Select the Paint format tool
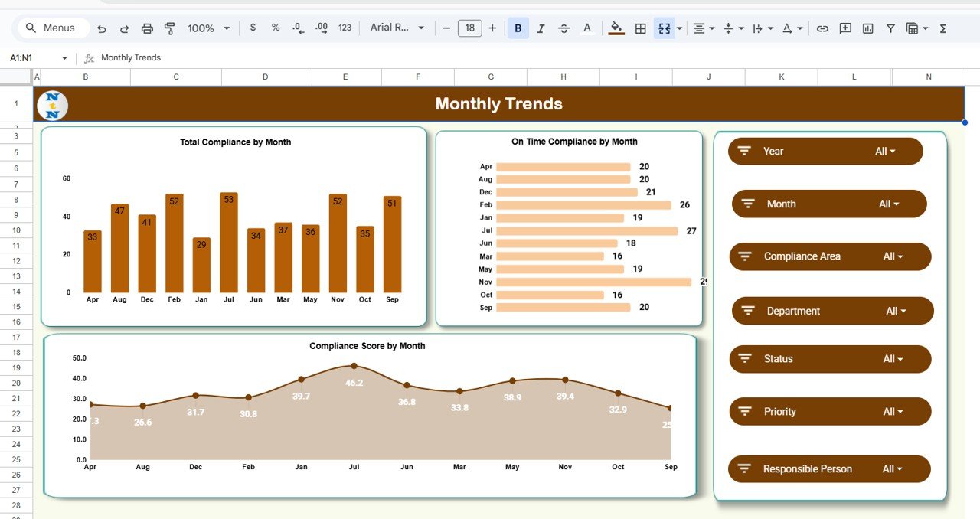Viewport: 980px width, 519px height. click(169, 28)
